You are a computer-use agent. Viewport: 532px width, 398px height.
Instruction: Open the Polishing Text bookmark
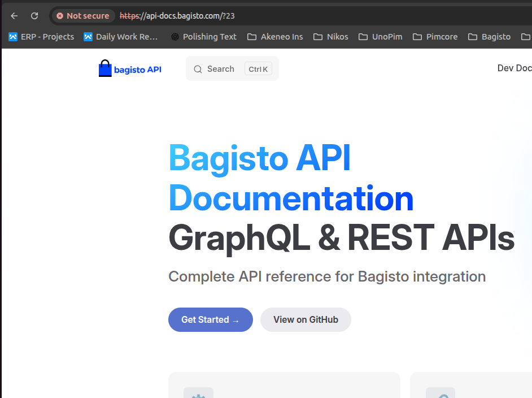(x=203, y=37)
